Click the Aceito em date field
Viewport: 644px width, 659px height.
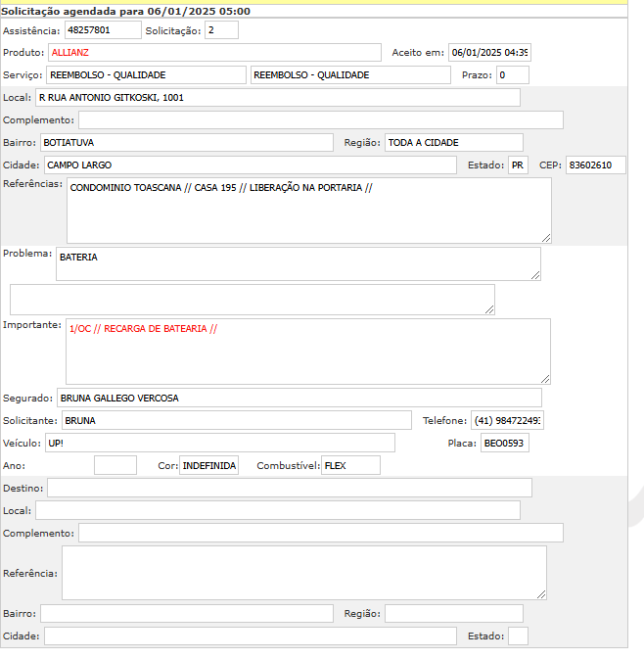489,53
